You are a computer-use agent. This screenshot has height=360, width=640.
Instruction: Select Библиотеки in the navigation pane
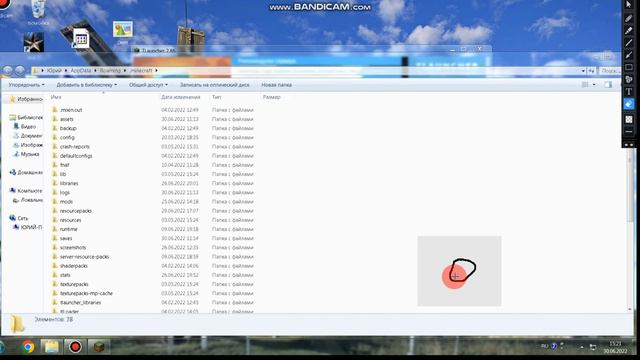pos(27,117)
